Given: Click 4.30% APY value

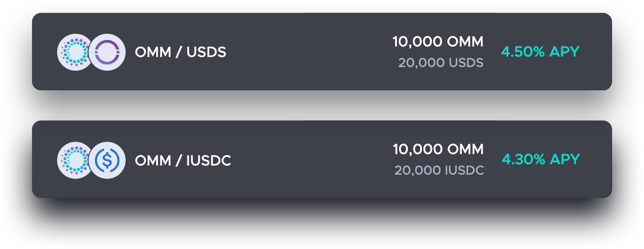Looking at the screenshot, I should click(541, 159).
